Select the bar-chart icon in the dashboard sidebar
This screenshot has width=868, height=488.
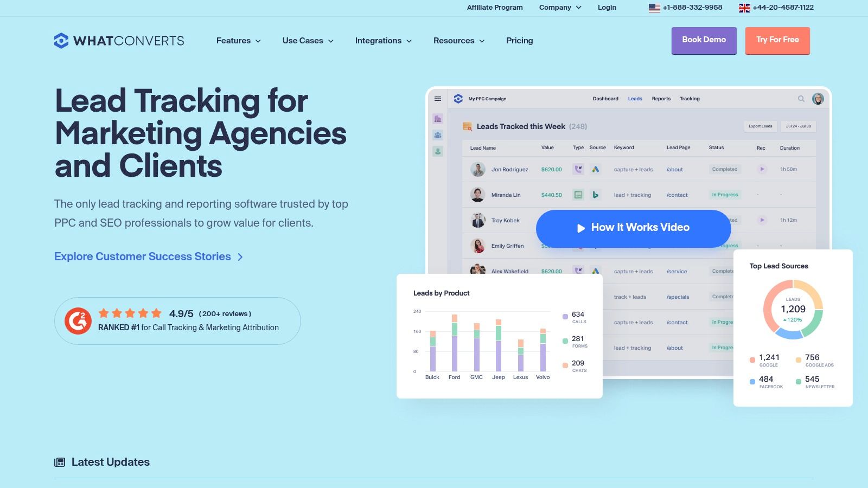pyautogui.click(x=438, y=118)
